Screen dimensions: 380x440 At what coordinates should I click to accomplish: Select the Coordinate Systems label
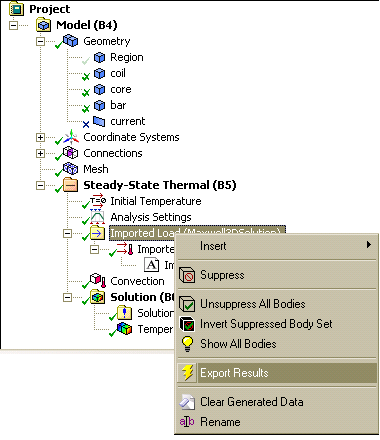131,137
